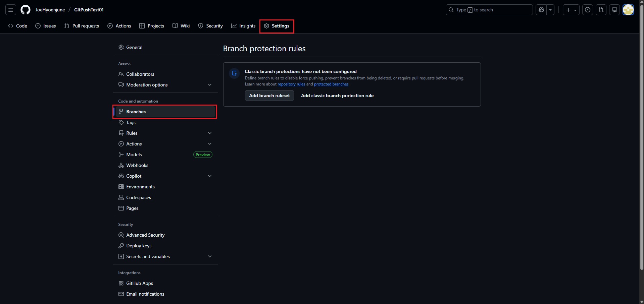Viewport: 644px width, 304px height.
Task: Follow the 'repository rules' link
Action: 291,84
